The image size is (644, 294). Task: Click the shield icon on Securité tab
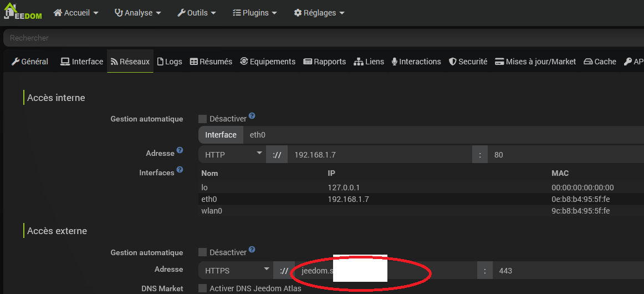[x=453, y=62]
